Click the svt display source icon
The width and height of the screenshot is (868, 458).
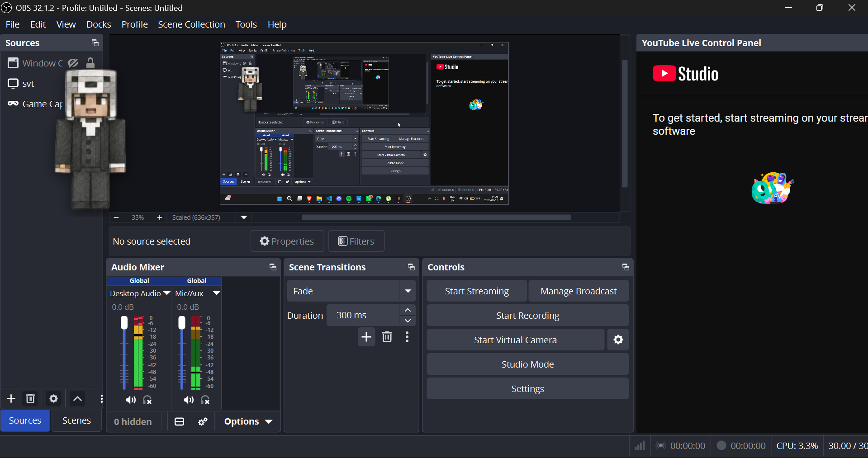click(13, 84)
